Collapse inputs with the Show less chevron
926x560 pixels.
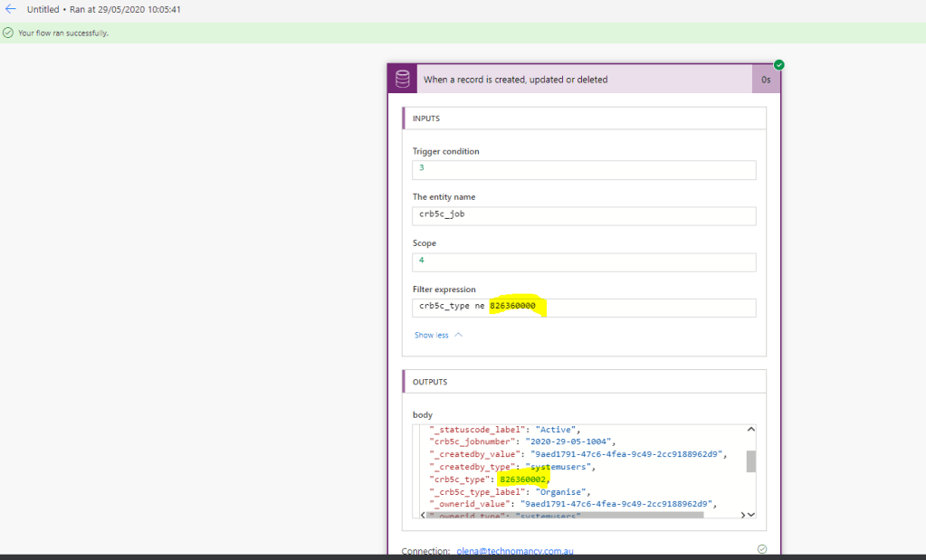458,335
